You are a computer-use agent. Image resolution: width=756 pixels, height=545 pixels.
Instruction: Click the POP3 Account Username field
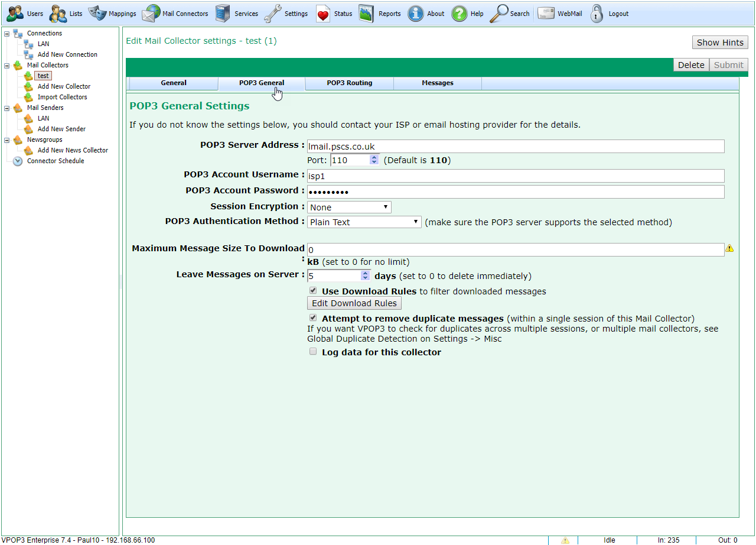pos(516,176)
